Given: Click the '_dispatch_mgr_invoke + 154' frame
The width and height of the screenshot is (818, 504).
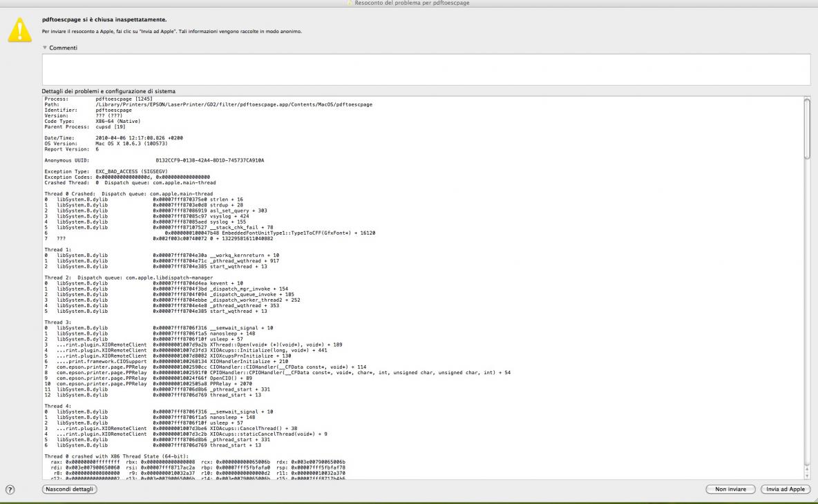Looking at the screenshot, I should (x=166, y=289).
